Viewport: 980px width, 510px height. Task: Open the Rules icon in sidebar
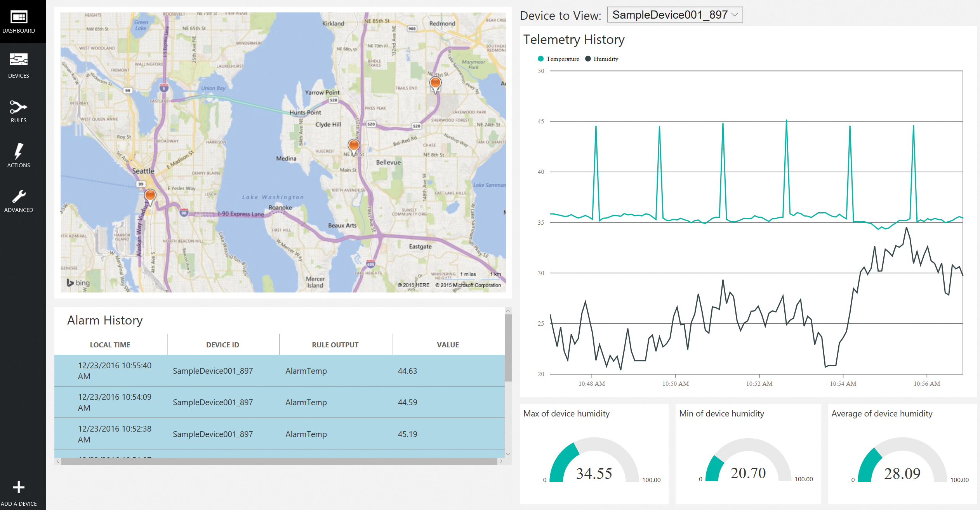19,107
